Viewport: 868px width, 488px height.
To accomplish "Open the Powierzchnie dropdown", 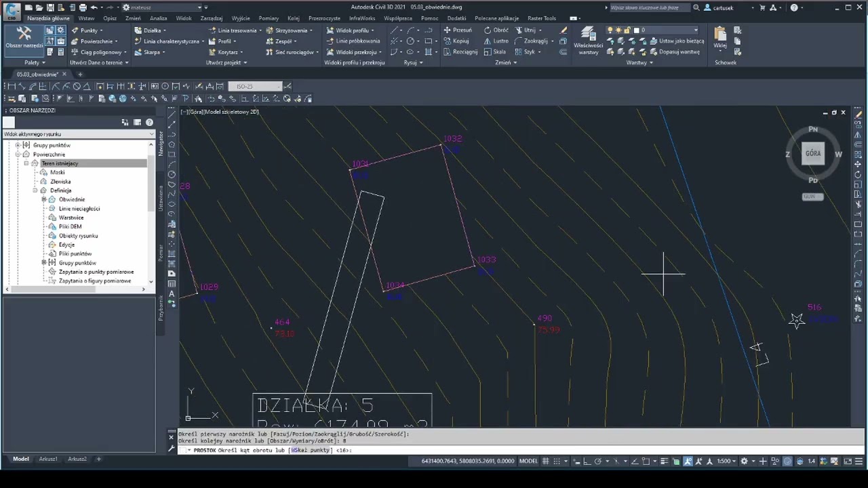I will coord(94,41).
